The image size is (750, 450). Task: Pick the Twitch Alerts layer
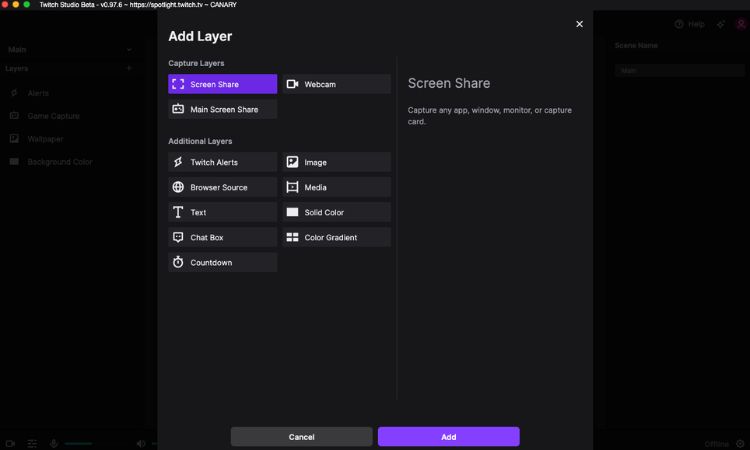point(222,162)
